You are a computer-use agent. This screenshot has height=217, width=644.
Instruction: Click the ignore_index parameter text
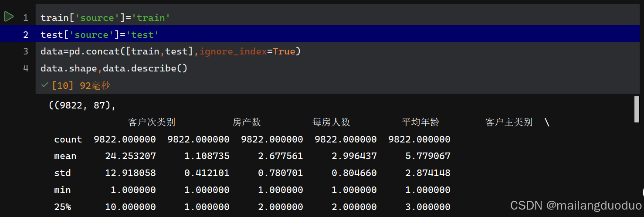coord(233,51)
